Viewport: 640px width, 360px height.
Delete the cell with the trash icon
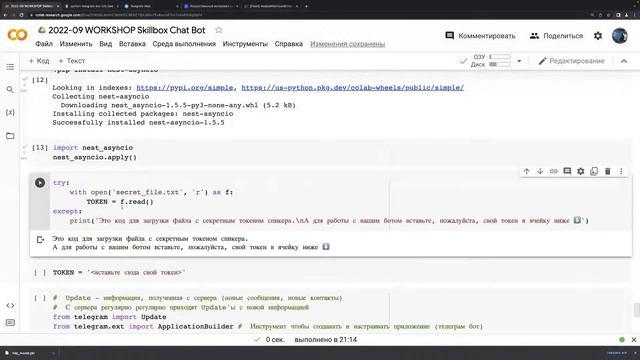pos(607,171)
